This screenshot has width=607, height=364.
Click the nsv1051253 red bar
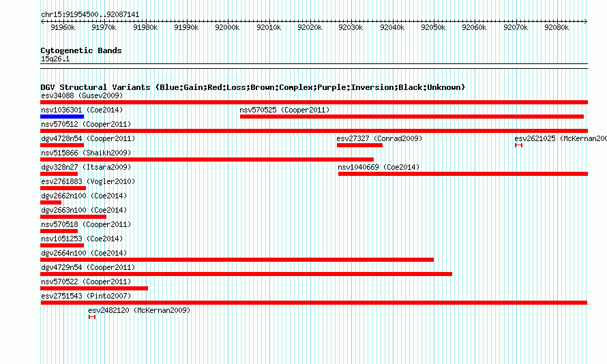[x=62, y=245]
